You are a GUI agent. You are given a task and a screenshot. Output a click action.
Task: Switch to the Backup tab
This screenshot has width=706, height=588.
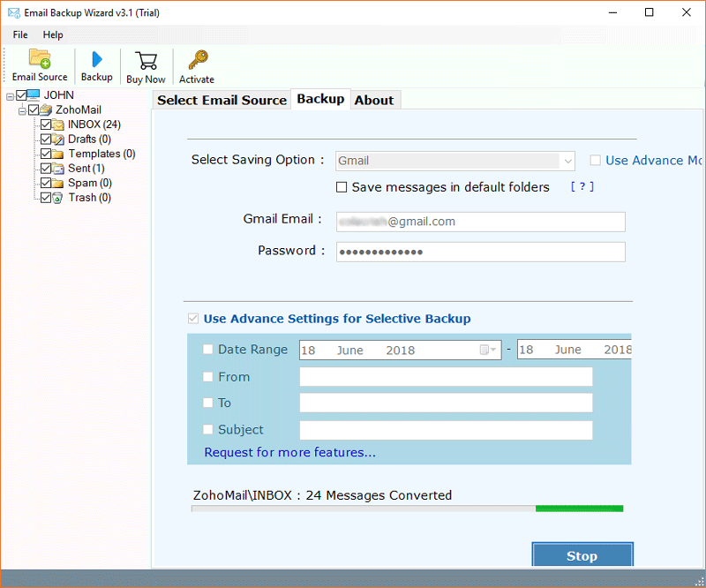tap(320, 99)
